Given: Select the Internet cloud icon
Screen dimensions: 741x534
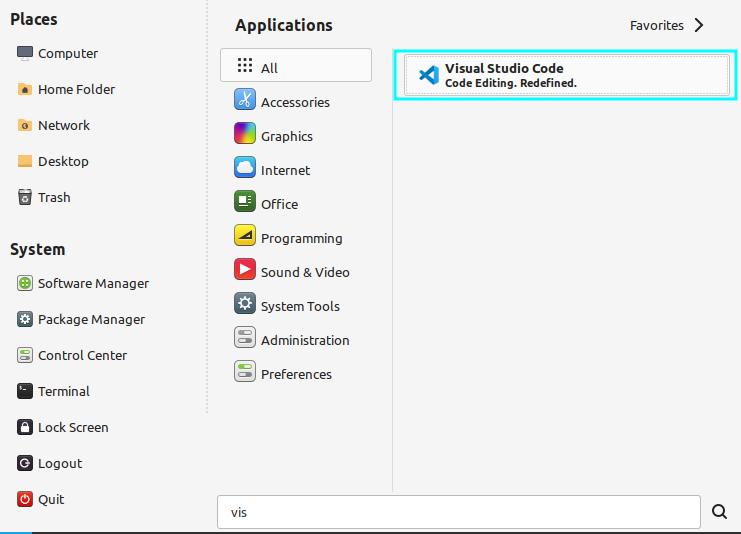Looking at the screenshot, I should (245, 168).
